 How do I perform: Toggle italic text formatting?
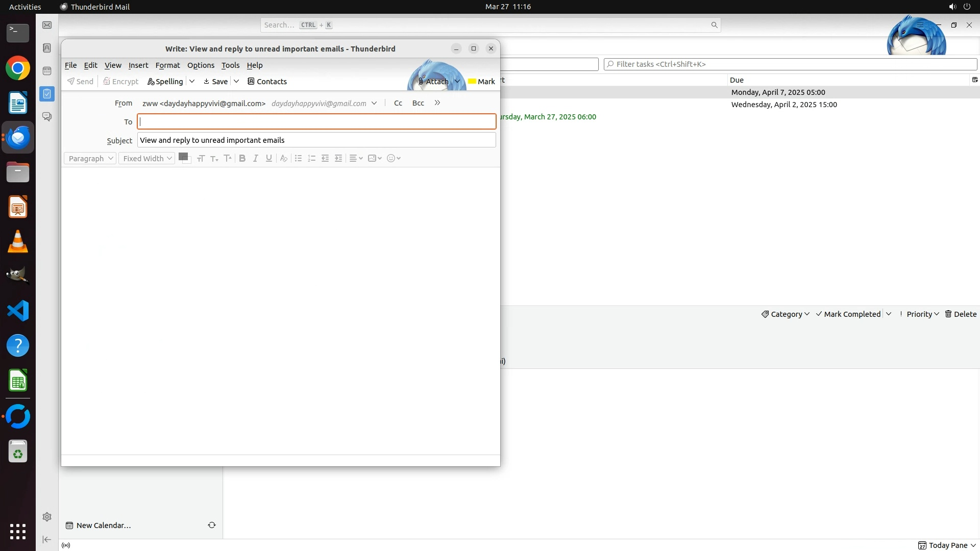256,158
